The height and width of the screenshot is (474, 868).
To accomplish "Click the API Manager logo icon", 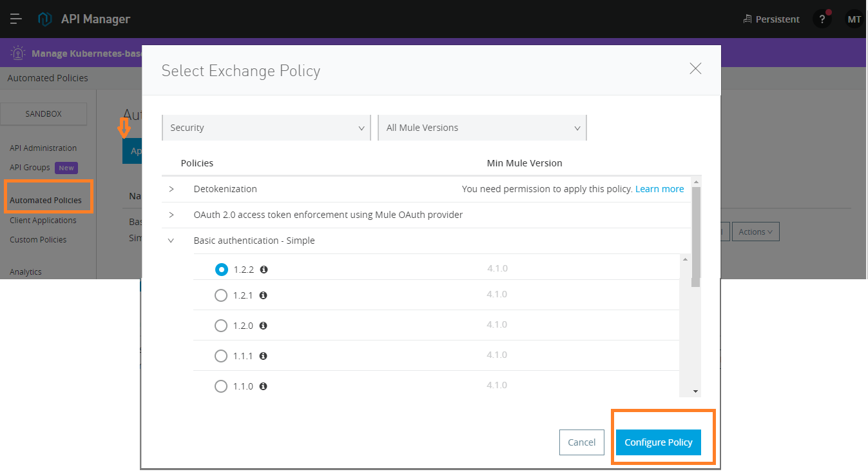I will pyautogui.click(x=44, y=19).
